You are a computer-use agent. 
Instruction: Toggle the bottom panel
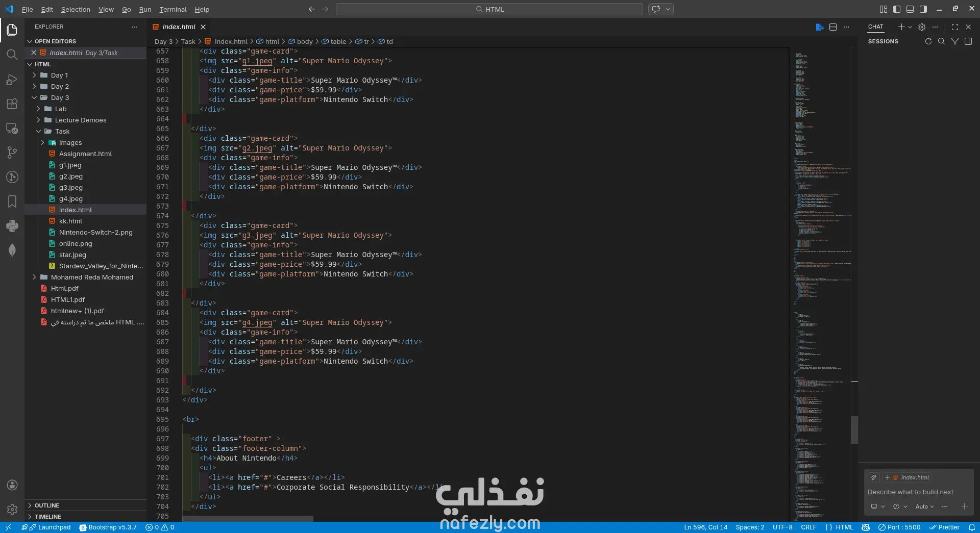click(910, 9)
